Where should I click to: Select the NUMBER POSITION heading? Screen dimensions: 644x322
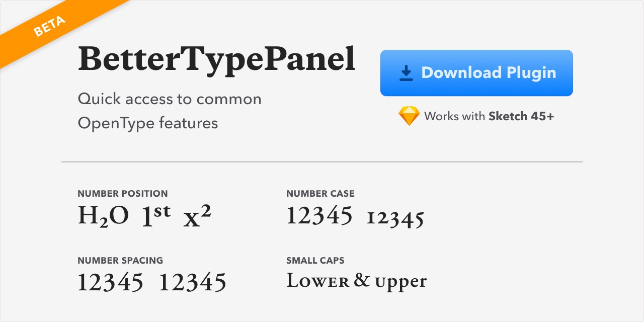[x=123, y=194]
